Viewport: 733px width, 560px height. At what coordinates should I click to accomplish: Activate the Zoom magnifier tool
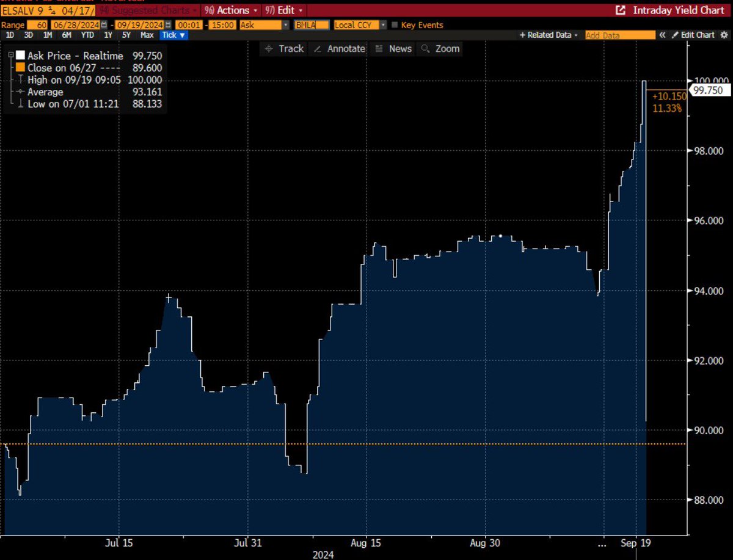click(x=440, y=49)
